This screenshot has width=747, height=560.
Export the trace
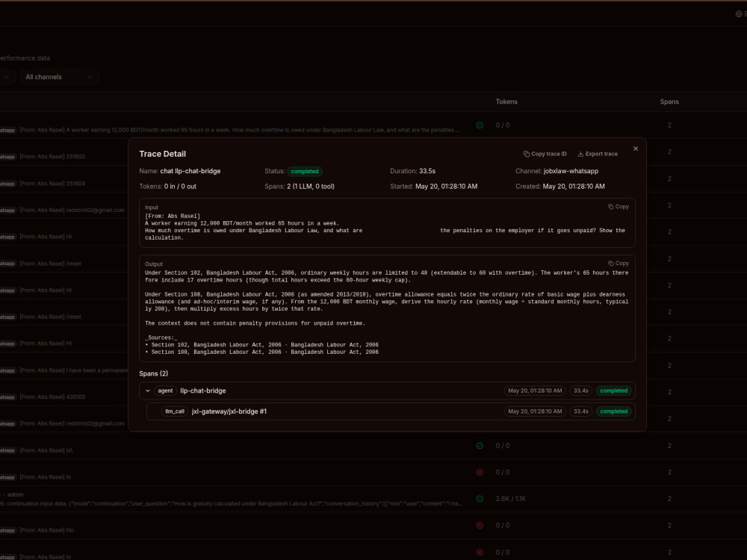tap(598, 154)
